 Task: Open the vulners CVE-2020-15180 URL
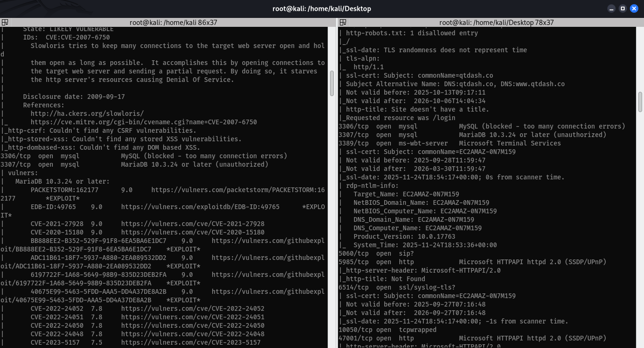click(193, 232)
